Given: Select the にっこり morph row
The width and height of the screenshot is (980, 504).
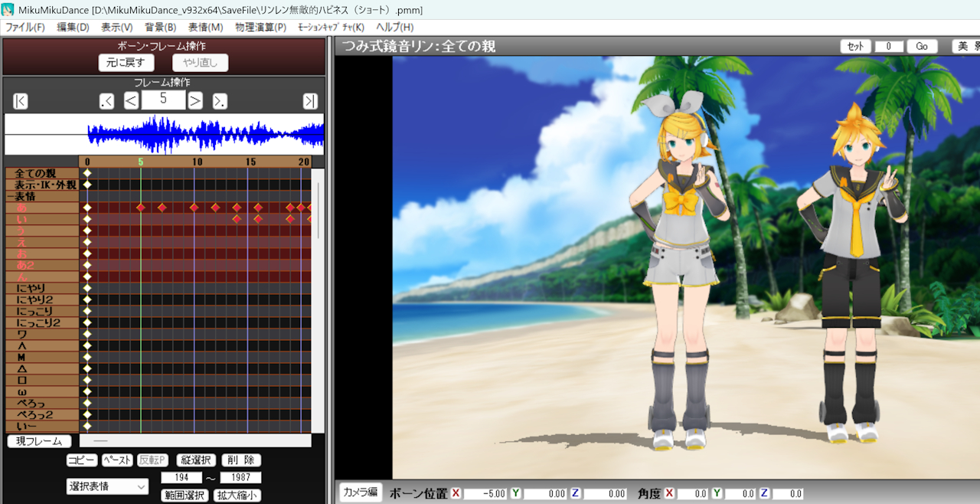Looking at the screenshot, I should [42, 311].
